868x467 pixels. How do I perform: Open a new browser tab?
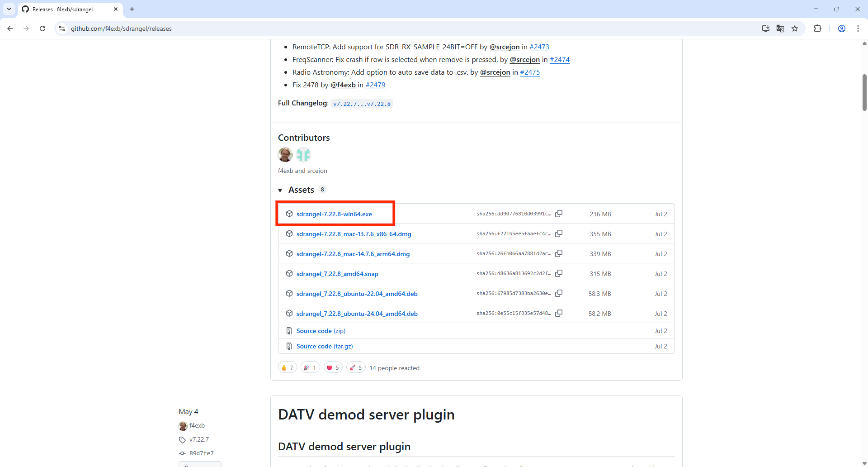pos(132,9)
